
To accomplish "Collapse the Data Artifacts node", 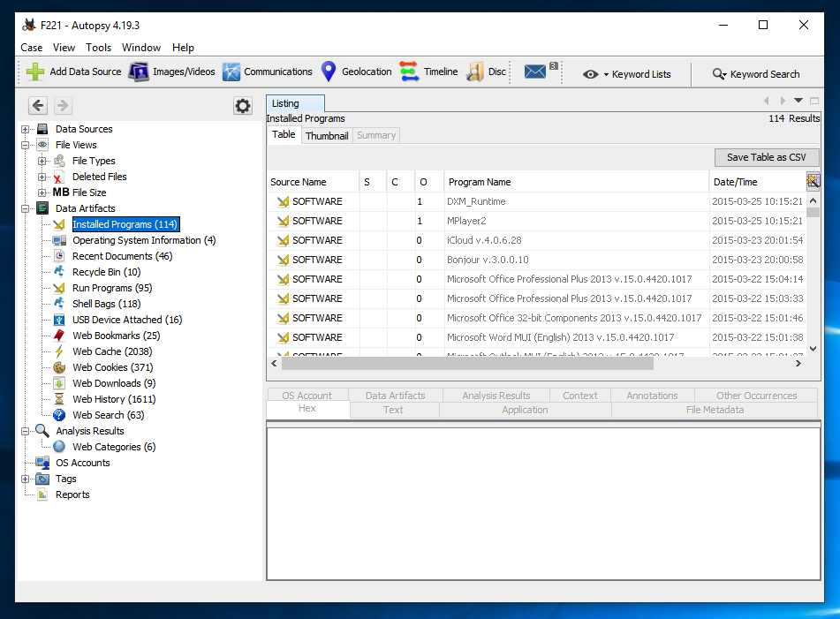I will click(x=26, y=208).
